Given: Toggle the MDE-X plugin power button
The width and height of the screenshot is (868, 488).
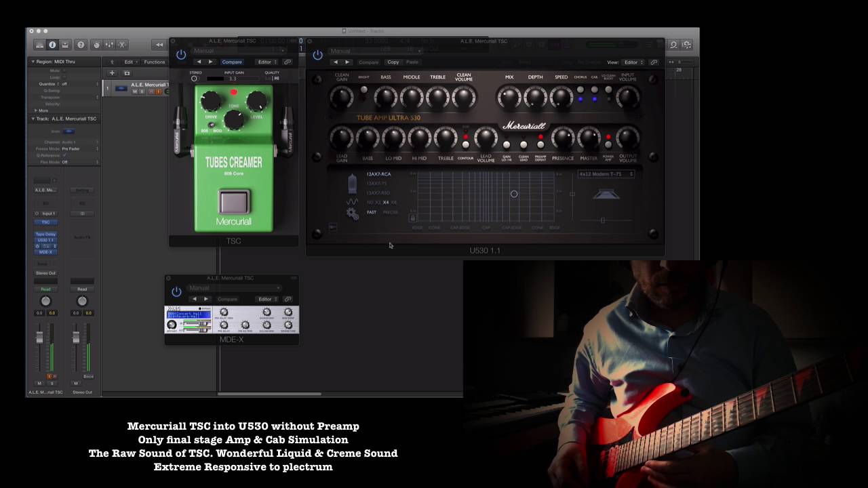Looking at the screenshot, I should (x=176, y=291).
